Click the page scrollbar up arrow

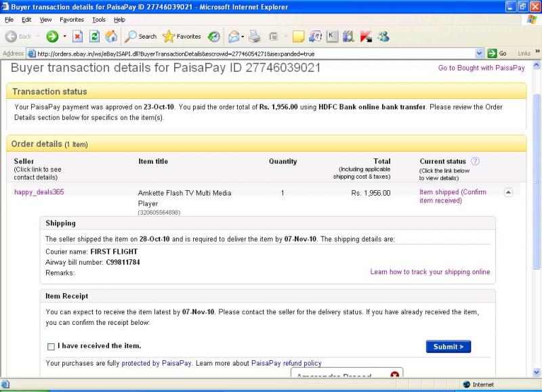(537, 65)
